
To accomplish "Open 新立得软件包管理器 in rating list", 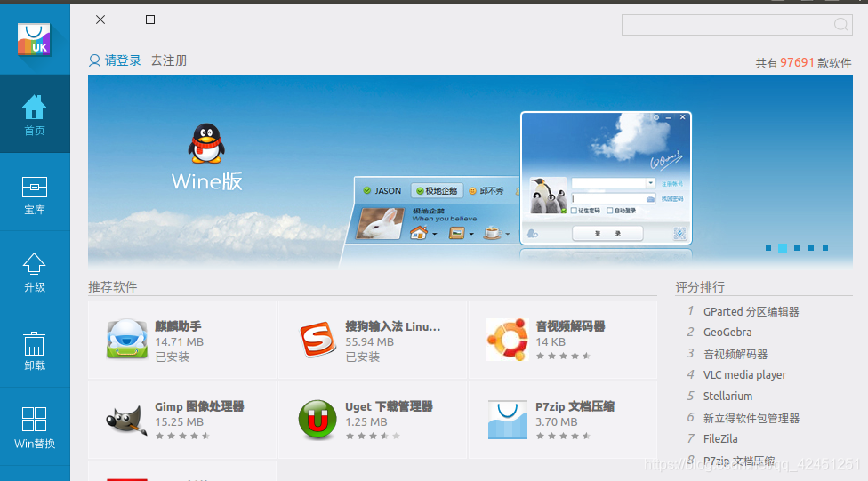I will pyautogui.click(x=751, y=419).
